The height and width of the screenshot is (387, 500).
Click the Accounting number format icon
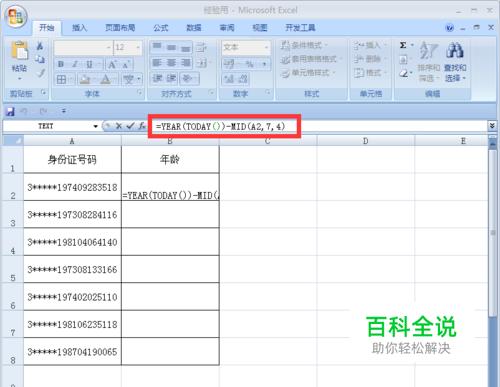click(229, 63)
